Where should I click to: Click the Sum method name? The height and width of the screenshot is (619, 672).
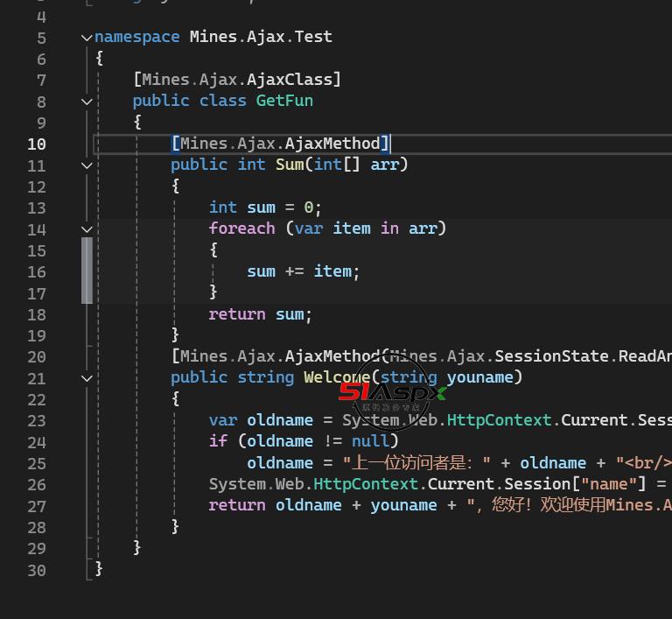tap(290, 165)
